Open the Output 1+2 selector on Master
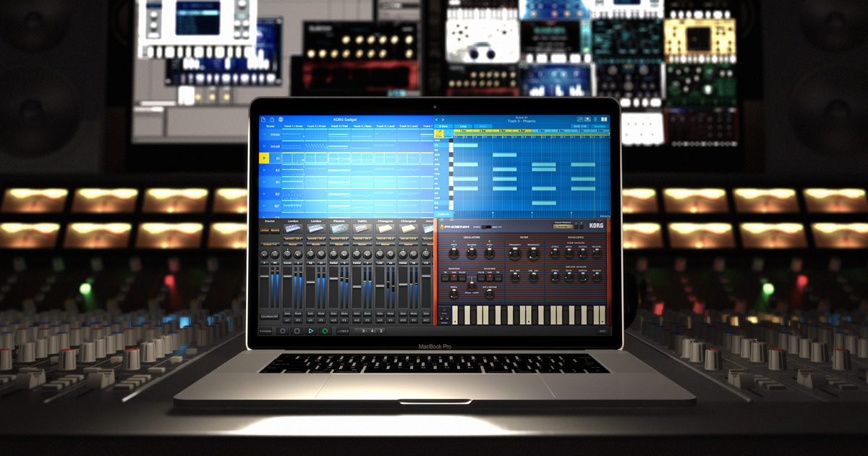The height and width of the screenshot is (456, 868). pos(270,245)
